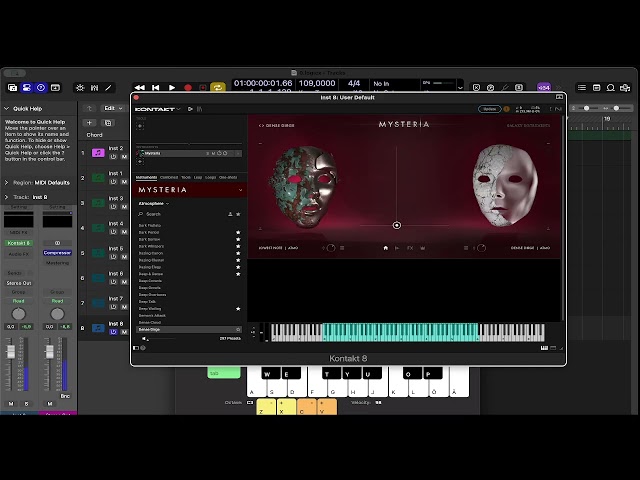Open the Loop Browser icon
This screenshot has height=480, width=640.
click(611, 88)
